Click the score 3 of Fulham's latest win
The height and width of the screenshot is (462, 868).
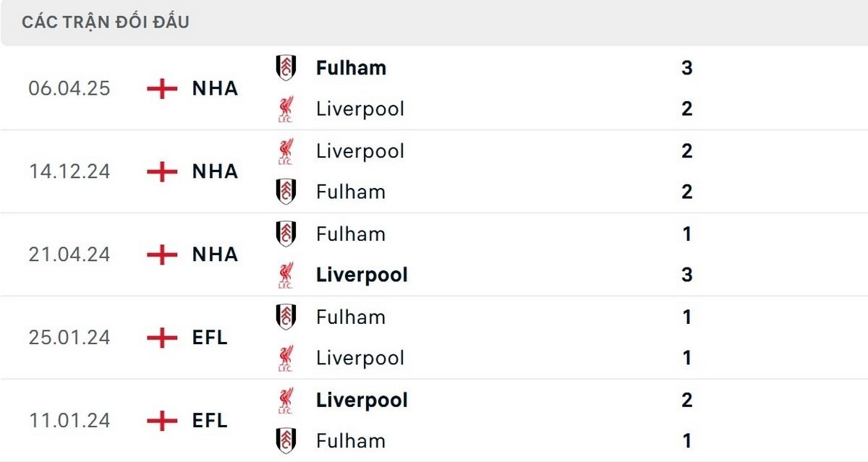point(687,67)
